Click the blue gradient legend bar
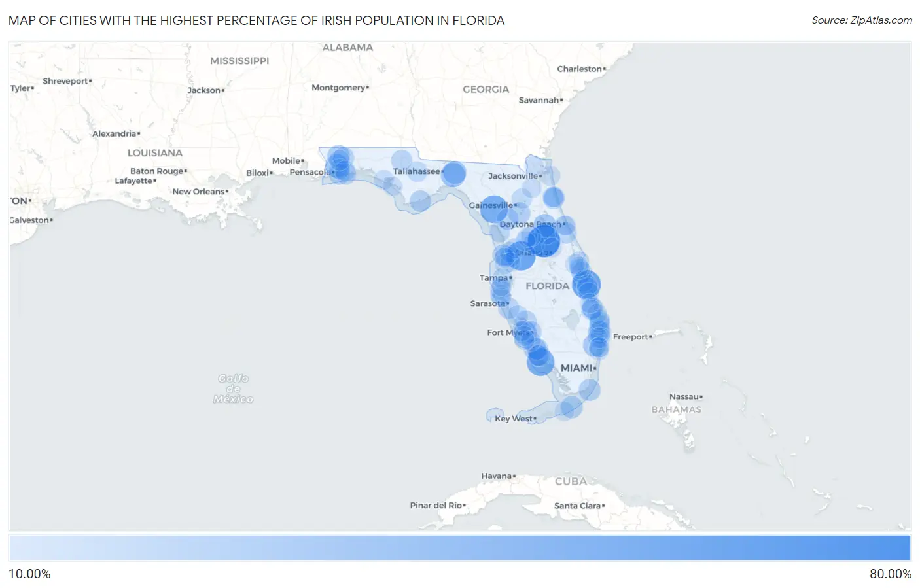 point(459,548)
